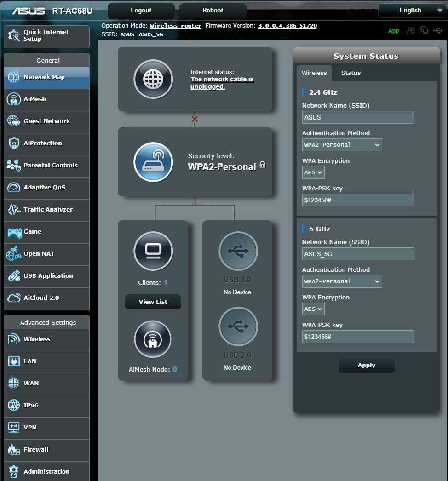Click the Logout button
Image resolution: width=448 pixels, height=481 pixels.
[x=141, y=11]
